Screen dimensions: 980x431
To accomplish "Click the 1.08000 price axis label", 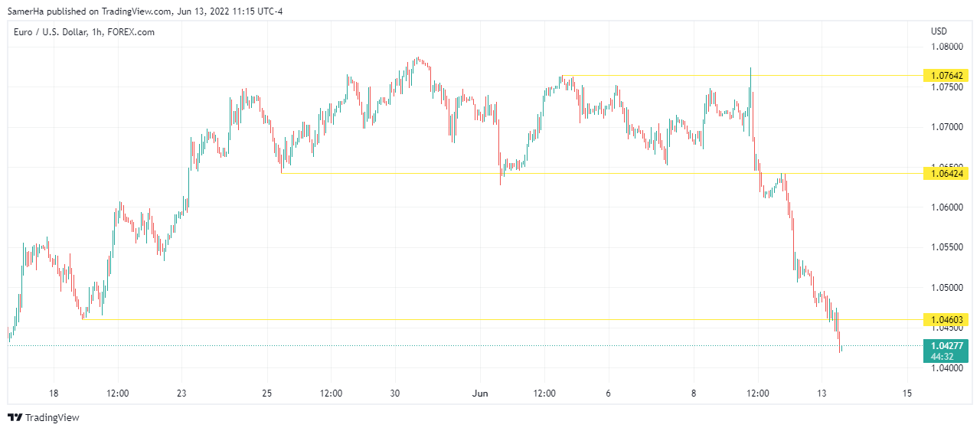I will [x=947, y=47].
